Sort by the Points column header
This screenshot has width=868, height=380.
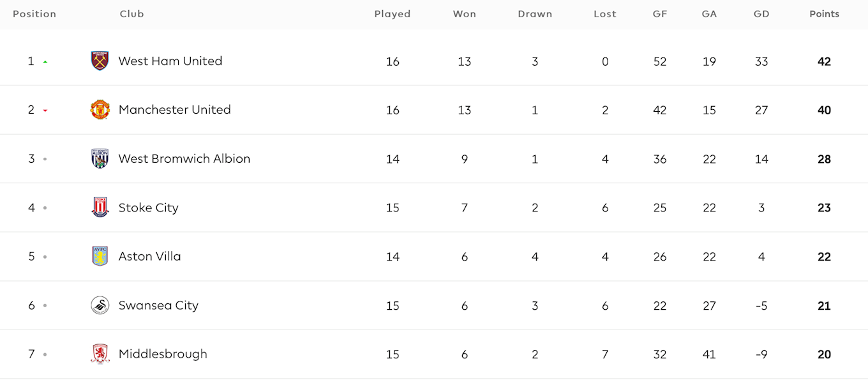(x=824, y=14)
